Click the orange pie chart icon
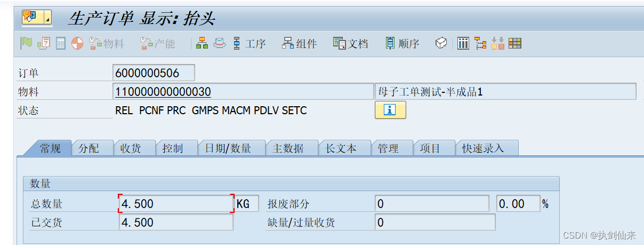Image resolution: width=644 pixels, height=245 pixels. point(77,43)
